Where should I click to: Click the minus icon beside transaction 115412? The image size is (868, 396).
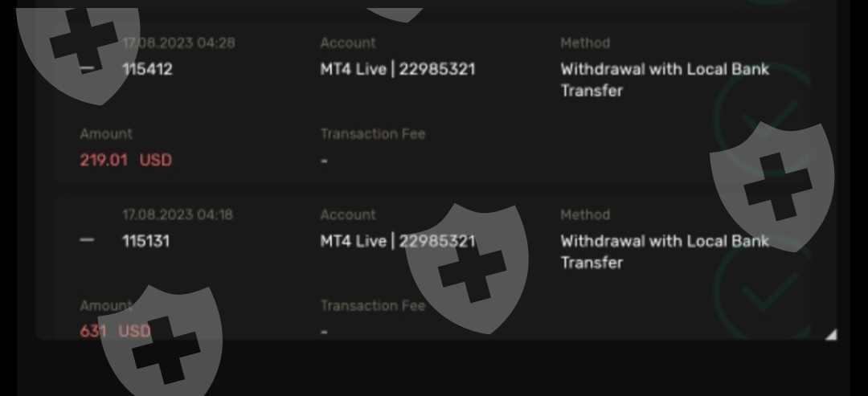pos(88,69)
